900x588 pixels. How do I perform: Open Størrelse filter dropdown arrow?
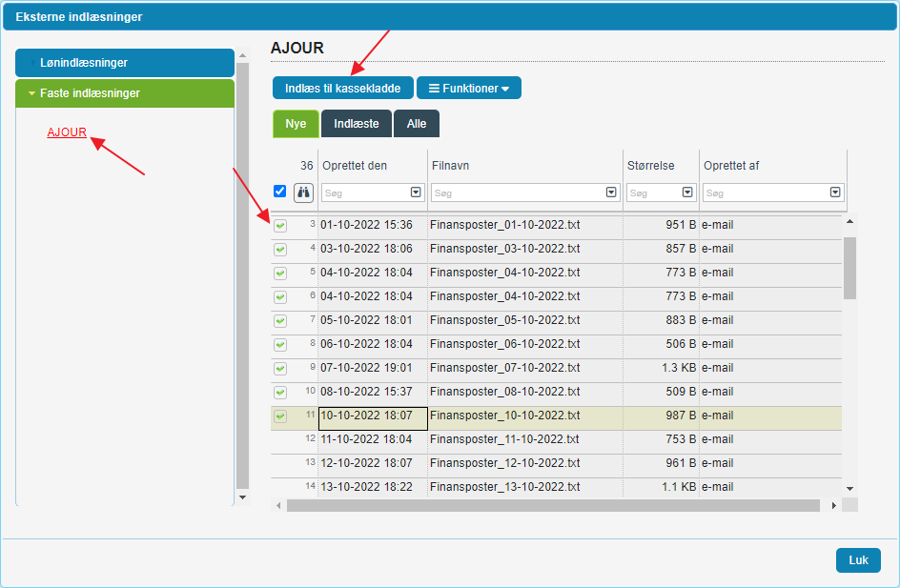(687, 193)
